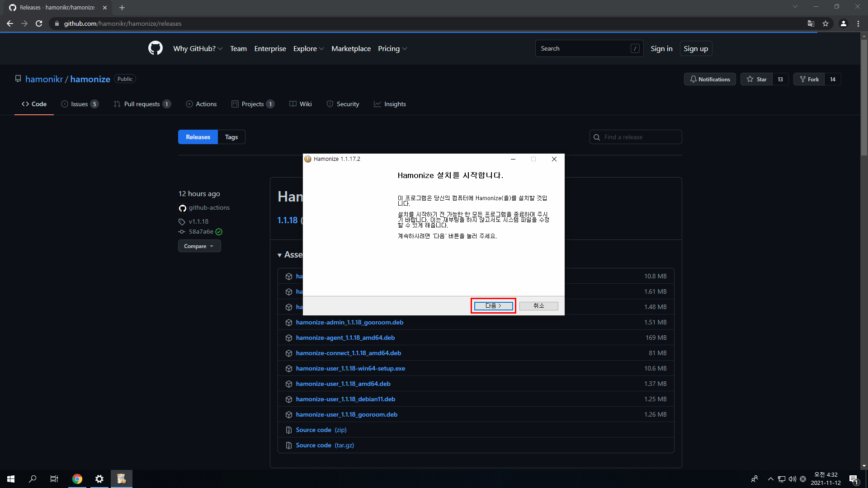This screenshot has height=488, width=868.
Task: Open the github-actions author link
Action: point(209,208)
